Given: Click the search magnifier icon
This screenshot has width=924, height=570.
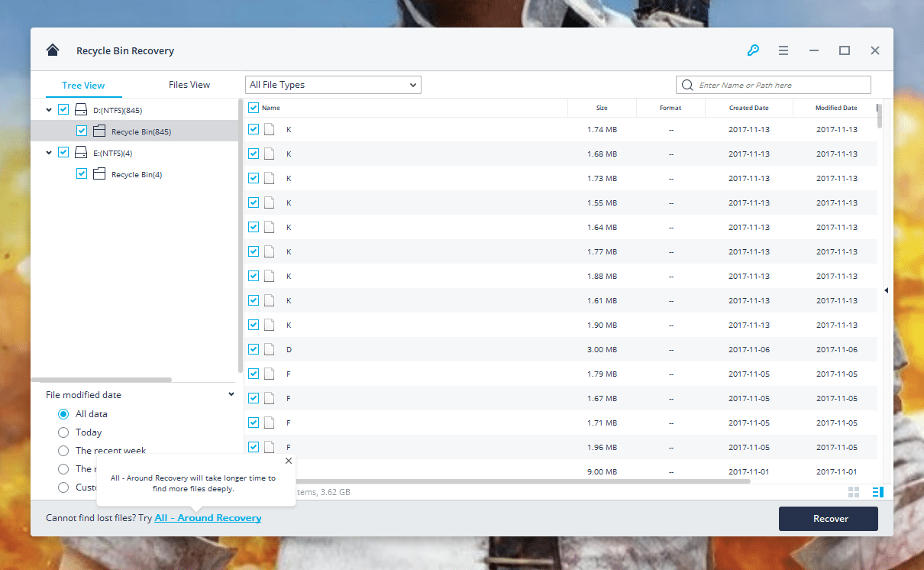Looking at the screenshot, I should click(x=687, y=85).
